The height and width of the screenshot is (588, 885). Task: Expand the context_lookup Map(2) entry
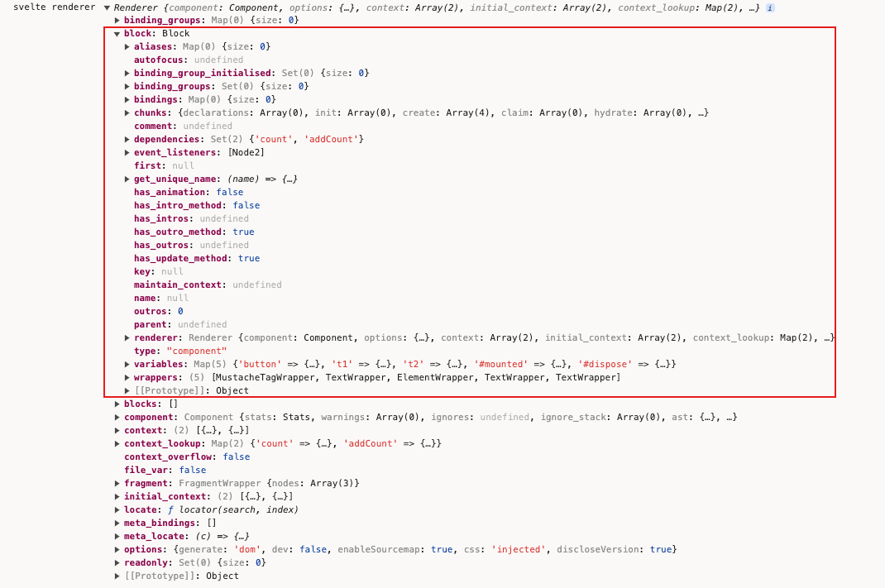117,444
